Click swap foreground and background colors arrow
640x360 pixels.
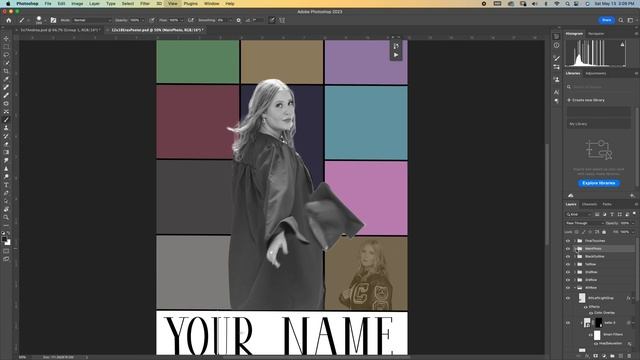click(9, 233)
